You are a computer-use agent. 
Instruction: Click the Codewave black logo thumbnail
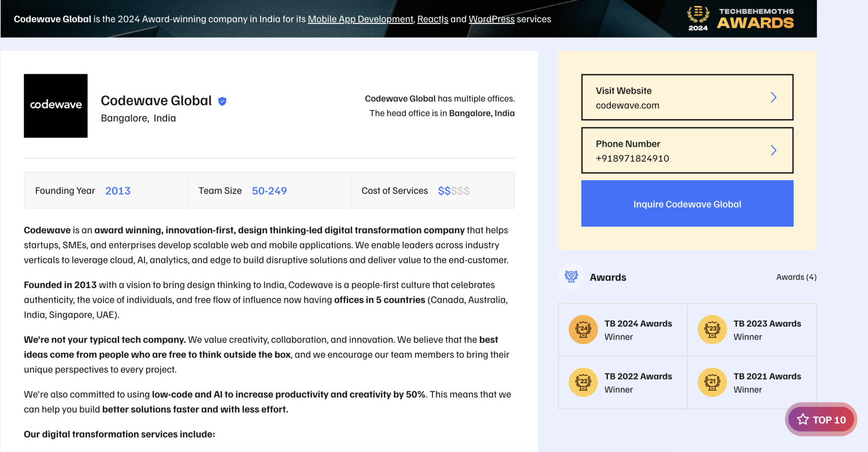coord(56,106)
